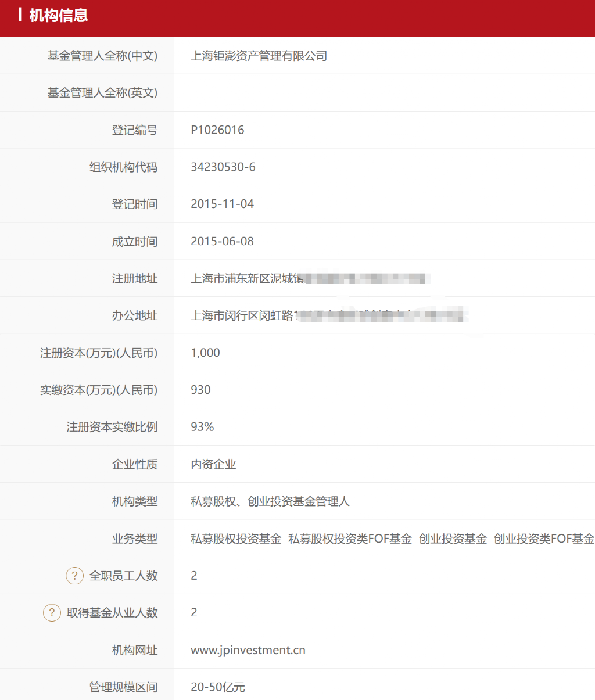595x700 pixels.
Task: Click the label 管理规模区间
Action: point(124,687)
